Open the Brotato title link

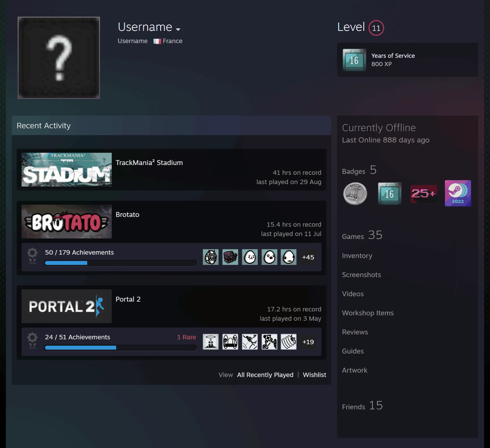click(127, 214)
